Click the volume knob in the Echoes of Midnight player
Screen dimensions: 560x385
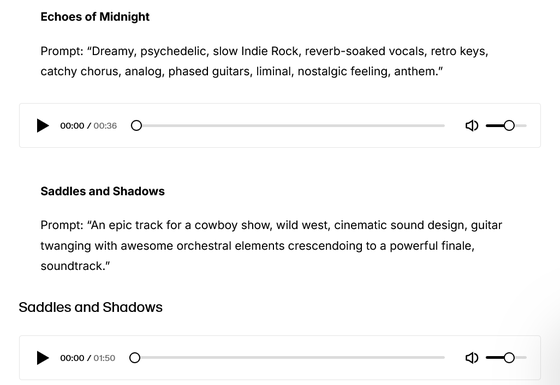tap(509, 126)
